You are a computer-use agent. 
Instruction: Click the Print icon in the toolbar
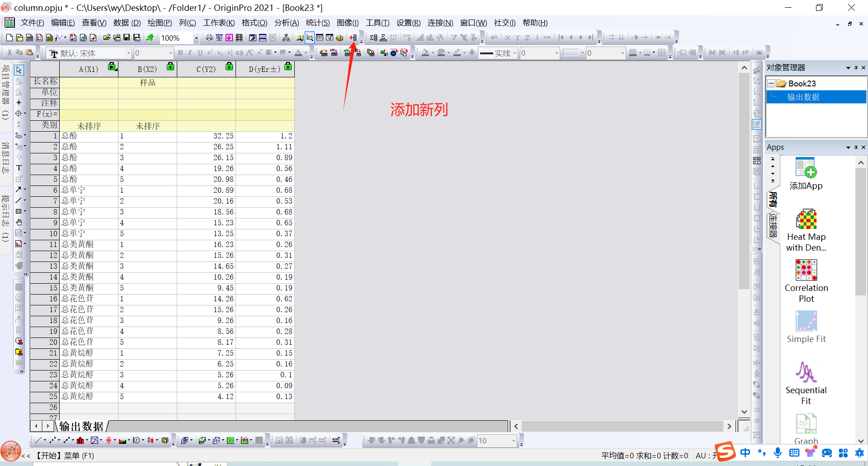(209, 38)
